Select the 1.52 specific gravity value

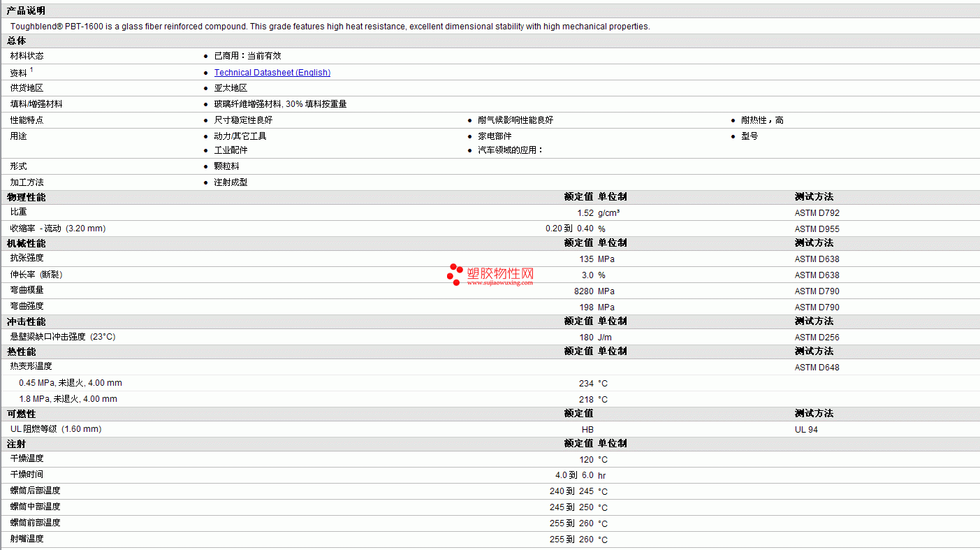585,213
